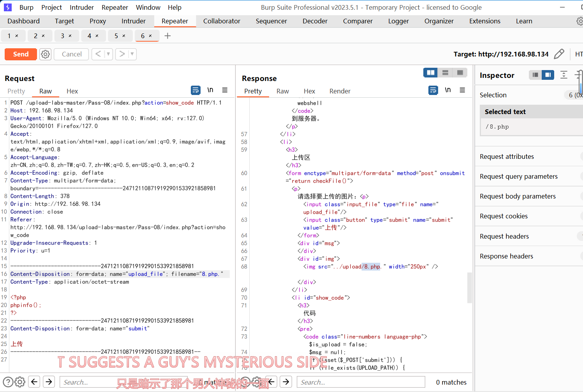Image resolution: width=583 pixels, height=392 pixels.
Task: Toggle non-printable characters \n in Response panel
Action: pyautogui.click(x=448, y=90)
